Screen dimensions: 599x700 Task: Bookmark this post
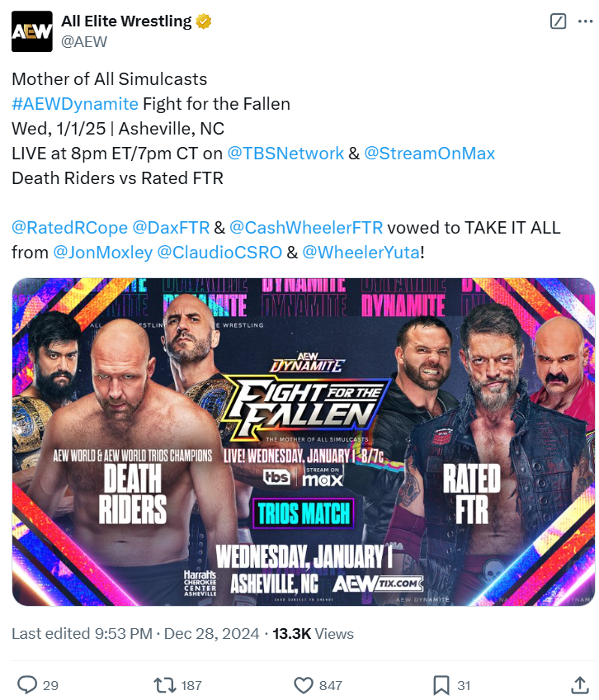(x=441, y=684)
